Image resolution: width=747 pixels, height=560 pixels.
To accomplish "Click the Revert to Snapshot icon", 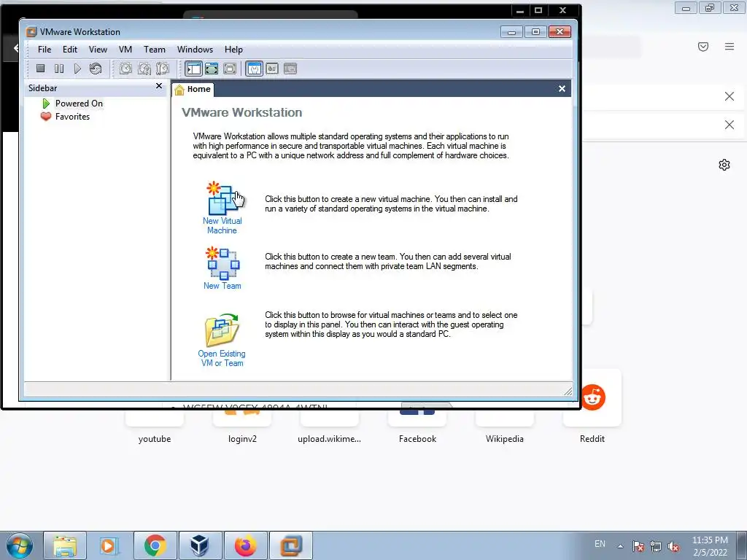I will [x=144, y=69].
